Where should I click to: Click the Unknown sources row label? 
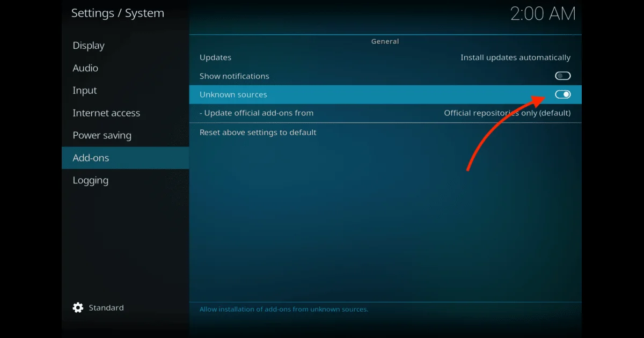click(x=233, y=94)
